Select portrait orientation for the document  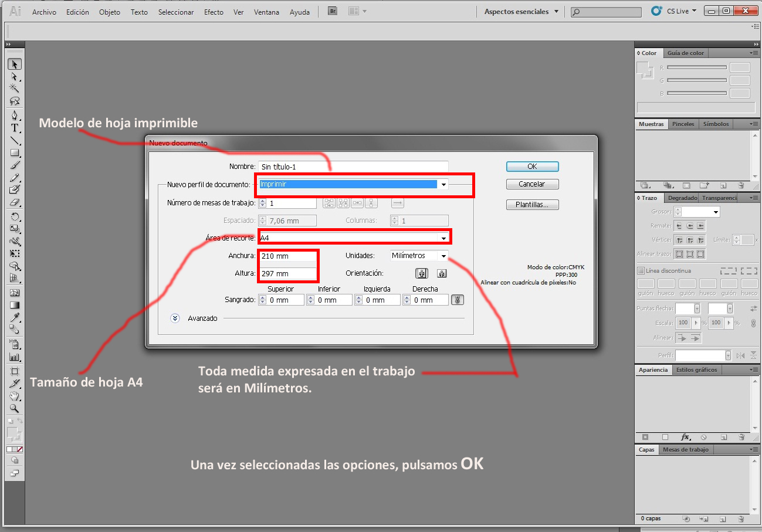[x=421, y=273]
